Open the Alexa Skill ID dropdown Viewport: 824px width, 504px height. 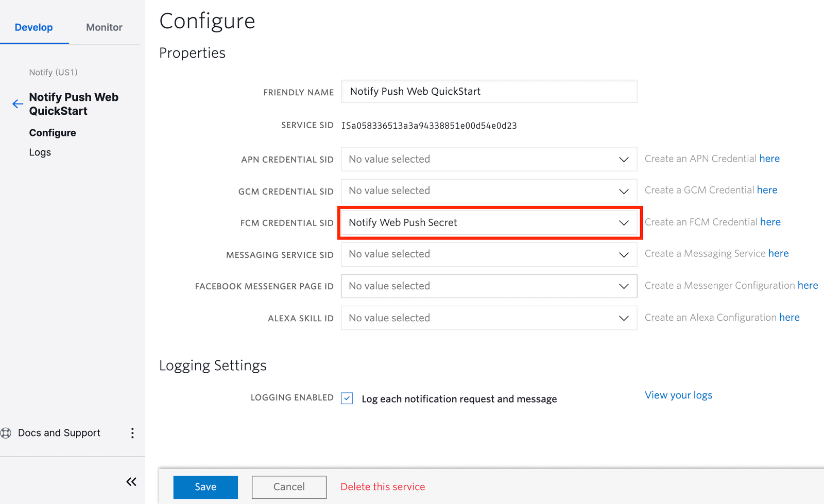624,318
